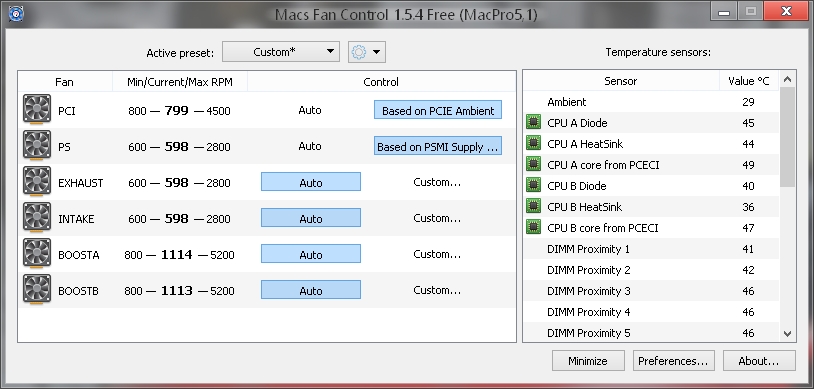
Task: Select the Ambient sensor row
Action: [x=651, y=102]
